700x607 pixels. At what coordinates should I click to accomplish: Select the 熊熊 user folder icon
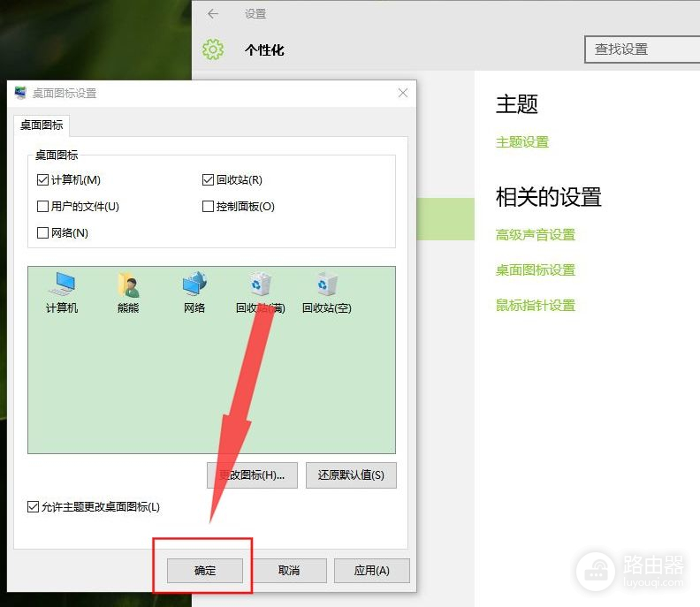[128, 285]
